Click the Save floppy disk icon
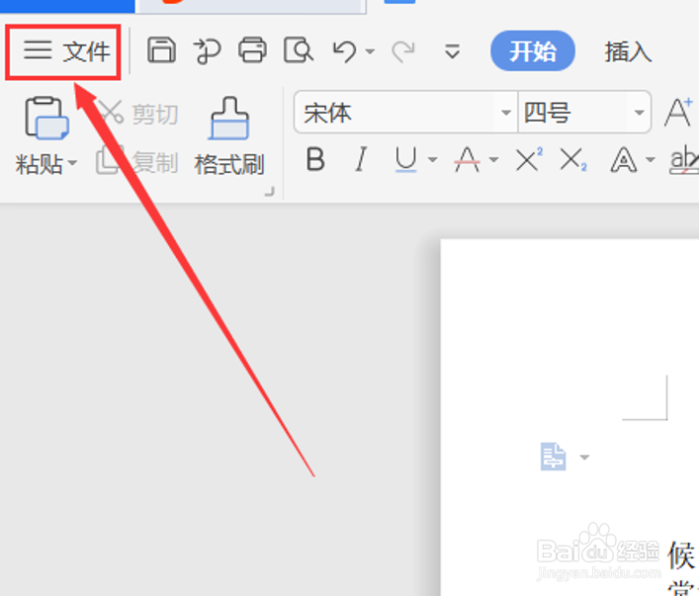Screen dimensions: 700x597 click(x=161, y=50)
